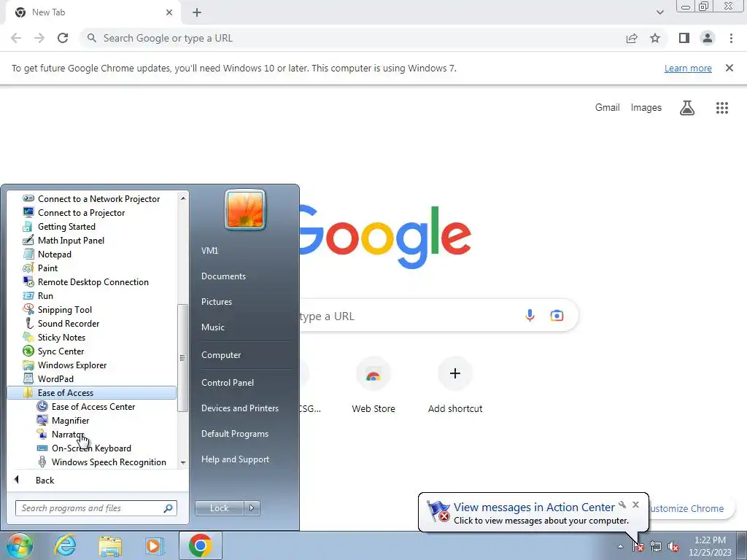Open Help and Support
This screenshot has height=560, width=747.
click(x=236, y=459)
